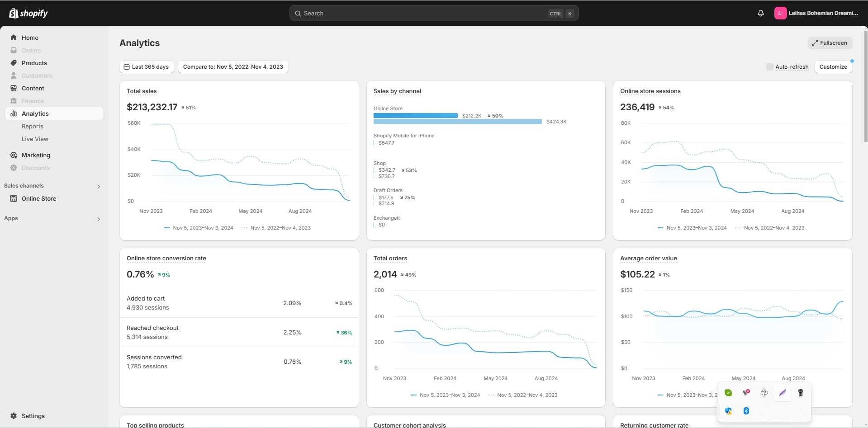This screenshot has height=428, width=868.
Task: Open the notifications bell
Action: pyautogui.click(x=760, y=13)
